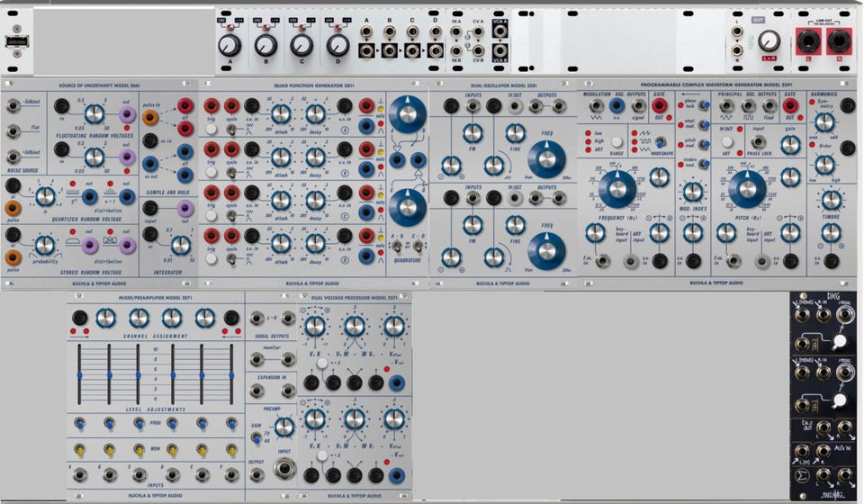Turn the PREAMP gain knob
The width and height of the screenshot is (864, 504).
(284, 427)
